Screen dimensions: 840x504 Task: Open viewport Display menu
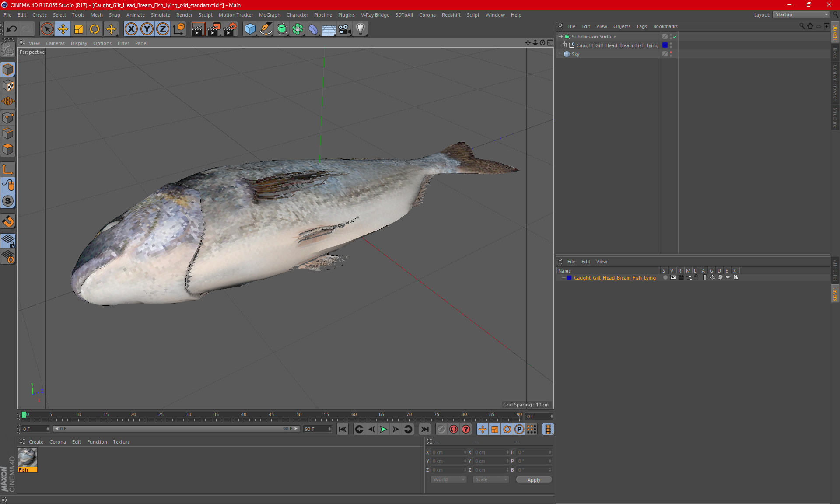pos(79,43)
